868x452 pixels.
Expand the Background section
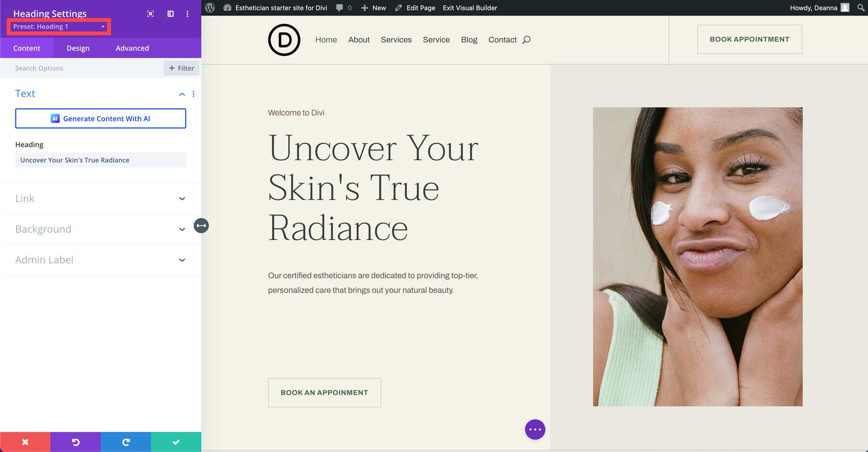click(x=182, y=229)
